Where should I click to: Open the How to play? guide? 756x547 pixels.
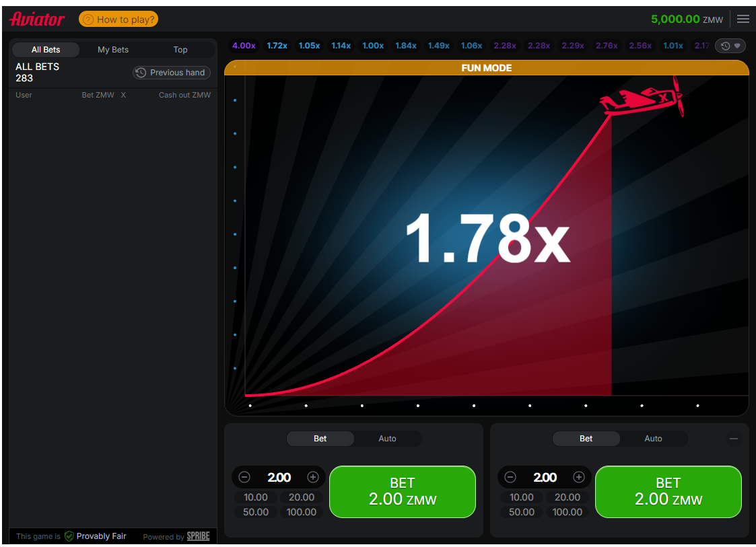tap(118, 20)
